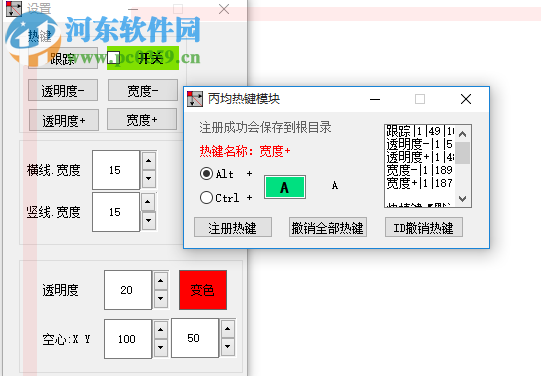Minimize the 设置 window
This screenshot has height=376, width=541.
(x=133, y=9)
